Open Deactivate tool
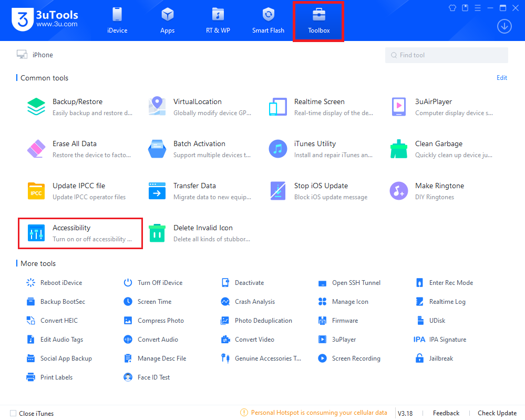Viewport: 525px width, 420px height. [242, 283]
